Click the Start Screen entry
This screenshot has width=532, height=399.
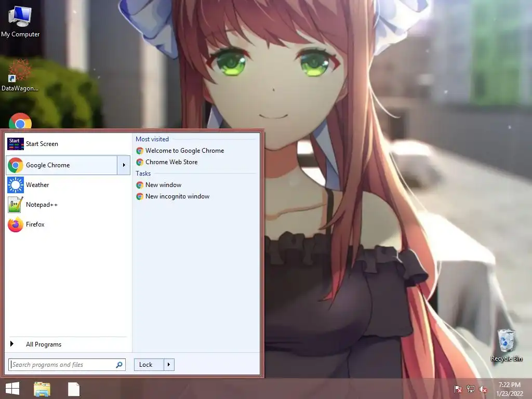click(x=68, y=144)
